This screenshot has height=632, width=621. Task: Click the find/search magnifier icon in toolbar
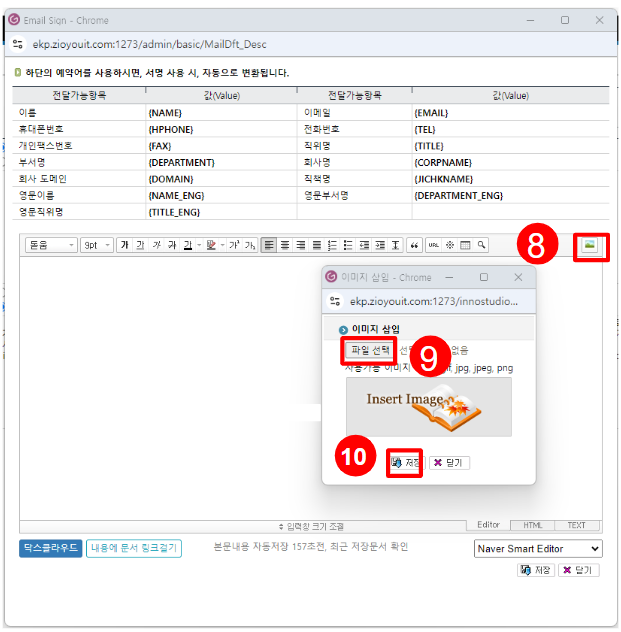(481, 245)
